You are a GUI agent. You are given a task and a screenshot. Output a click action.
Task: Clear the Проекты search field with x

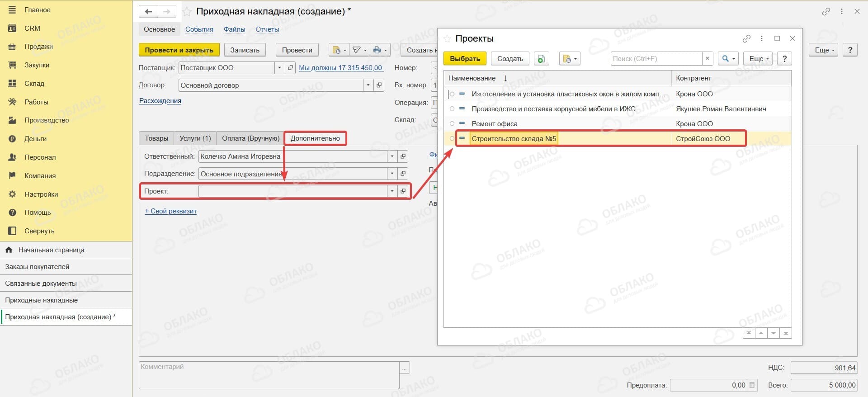point(708,59)
